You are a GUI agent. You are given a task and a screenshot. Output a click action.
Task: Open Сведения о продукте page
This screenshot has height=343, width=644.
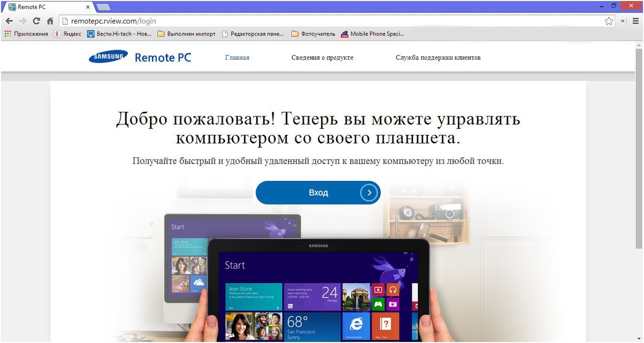322,57
